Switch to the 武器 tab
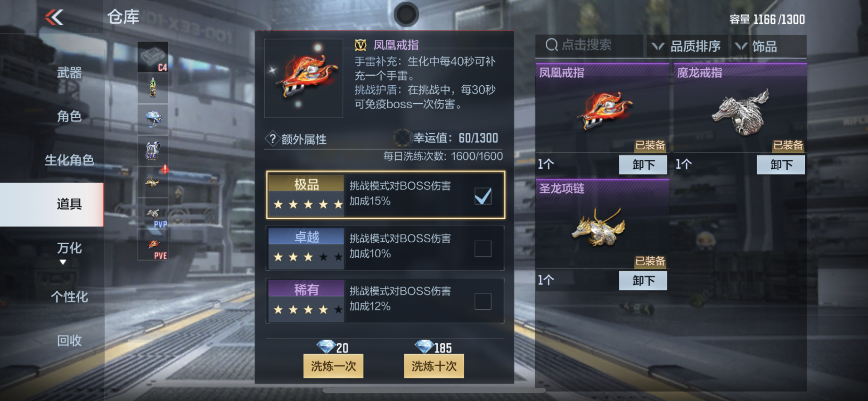 pyautogui.click(x=69, y=73)
